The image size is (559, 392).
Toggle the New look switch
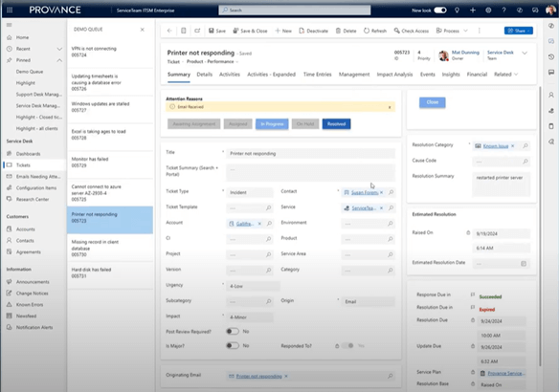pyautogui.click(x=440, y=10)
